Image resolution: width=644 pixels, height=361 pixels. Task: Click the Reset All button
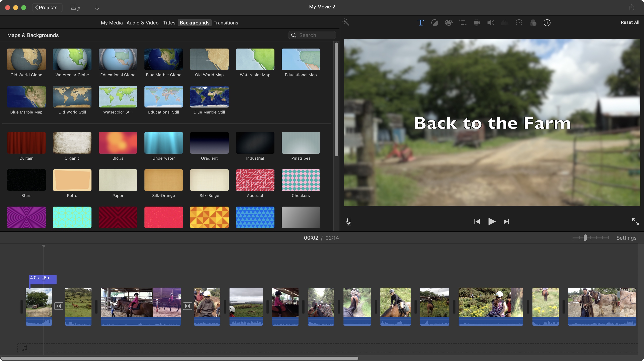point(630,22)
